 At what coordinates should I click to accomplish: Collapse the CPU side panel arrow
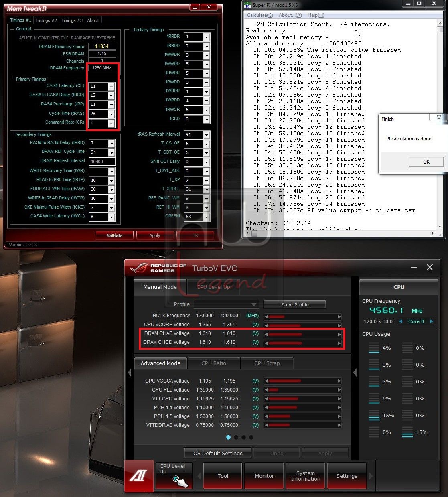(x=355, y=373)
